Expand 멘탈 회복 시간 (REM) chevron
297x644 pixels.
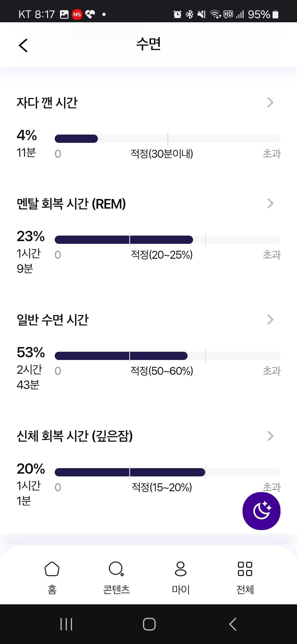pos(270,203)
